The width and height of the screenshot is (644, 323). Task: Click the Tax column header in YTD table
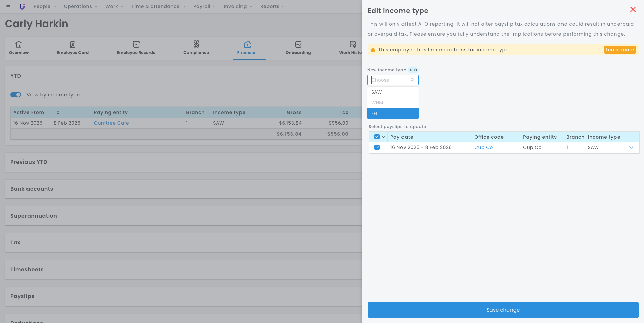coord(344,112)
